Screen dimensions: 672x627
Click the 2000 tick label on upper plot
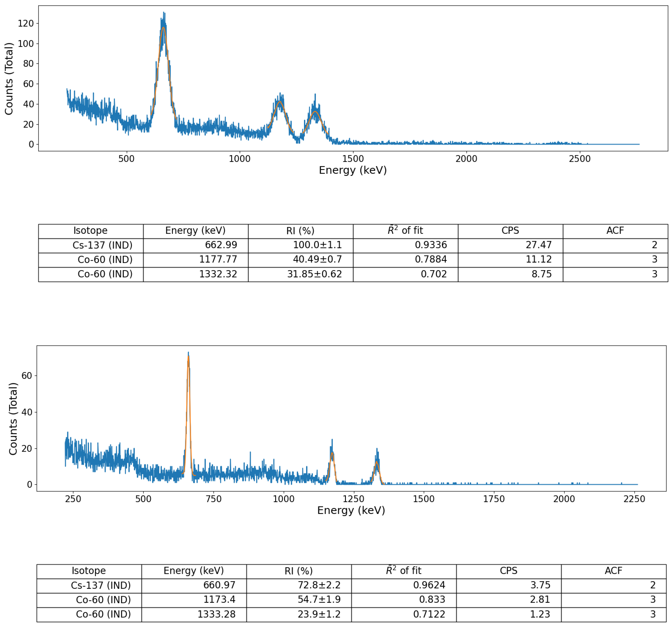pos(466,159)
